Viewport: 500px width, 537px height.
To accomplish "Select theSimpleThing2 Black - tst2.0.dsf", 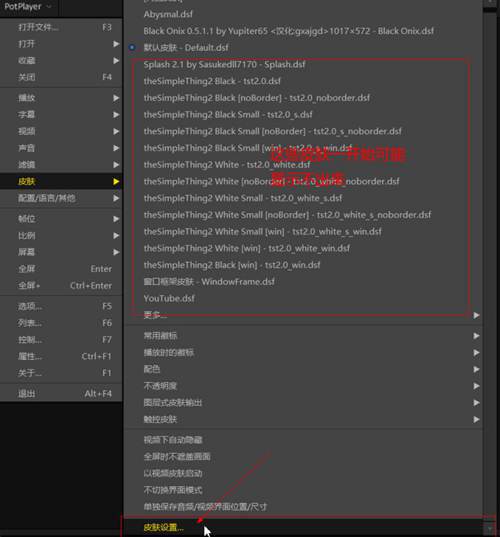I will pos(303,81).
